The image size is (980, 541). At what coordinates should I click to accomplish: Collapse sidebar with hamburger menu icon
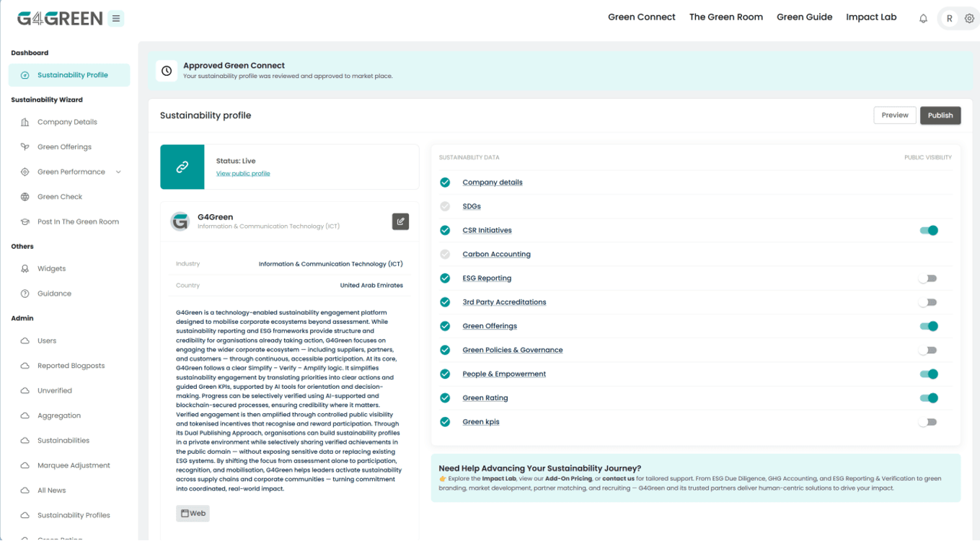116,19
